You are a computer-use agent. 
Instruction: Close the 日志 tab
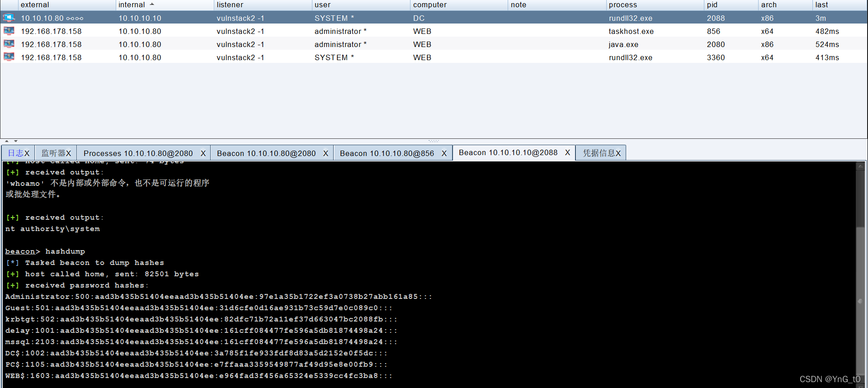click(x=27, y=153)
